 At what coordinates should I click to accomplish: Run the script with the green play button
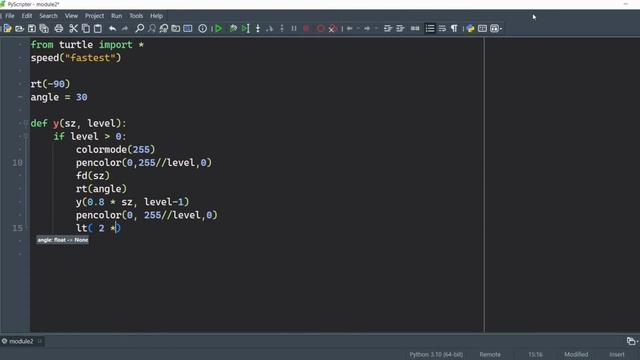218,29
